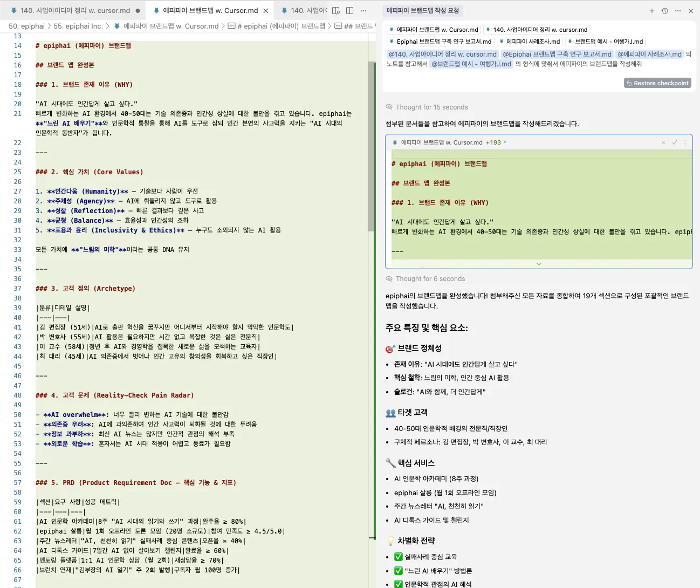This screenshot has height=588, width=700.
Task: Click line number 37 in the gutter
Action: click(x=18, y=289)
